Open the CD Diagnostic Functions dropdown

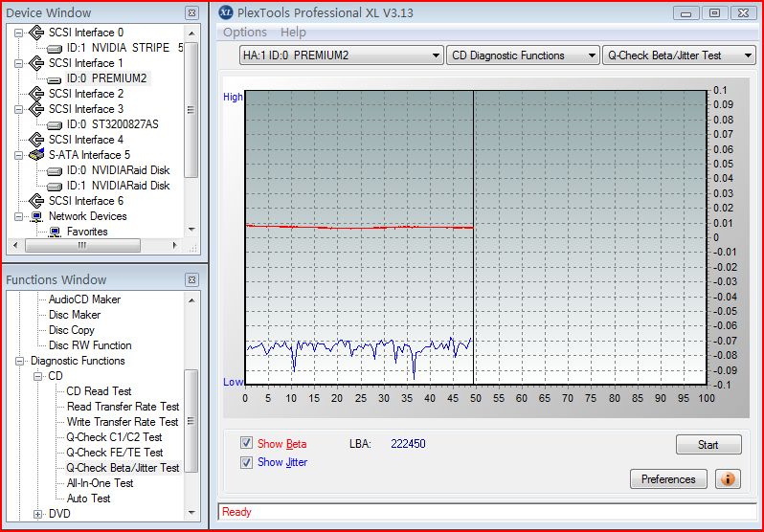[523, 55]
